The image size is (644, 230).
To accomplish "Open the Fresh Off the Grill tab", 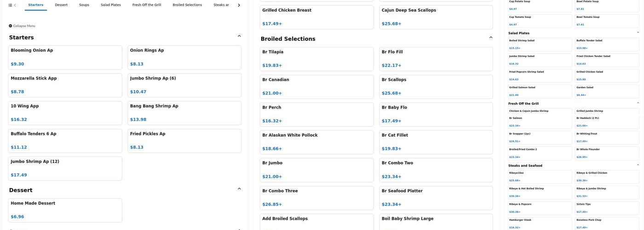I will 147,5.
